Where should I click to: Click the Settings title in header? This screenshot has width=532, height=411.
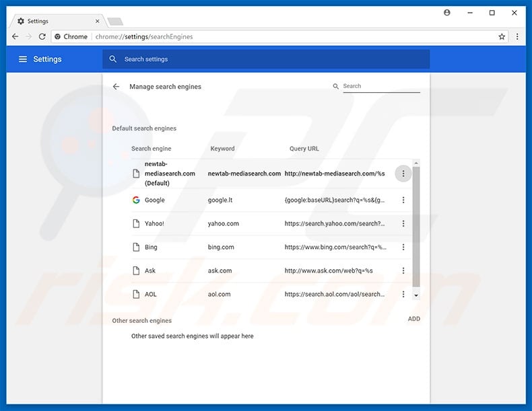tap(48, 59)
